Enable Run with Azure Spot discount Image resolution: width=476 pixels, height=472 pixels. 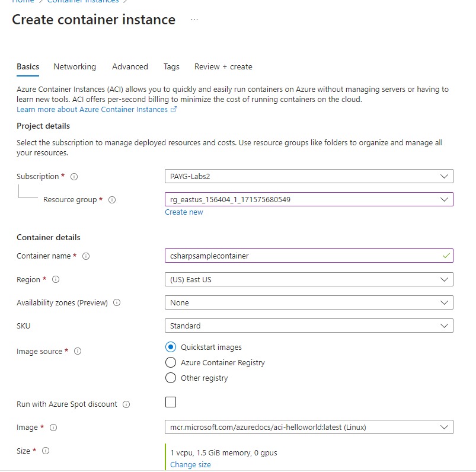point(171,402)
